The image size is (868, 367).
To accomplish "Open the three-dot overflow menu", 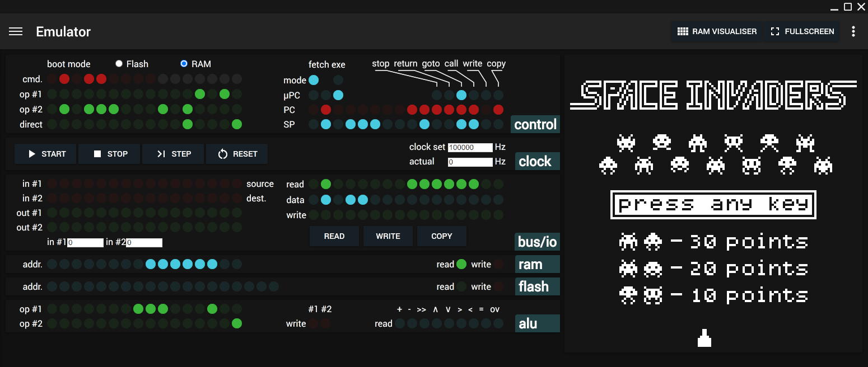I will click(x=853, y=31).
